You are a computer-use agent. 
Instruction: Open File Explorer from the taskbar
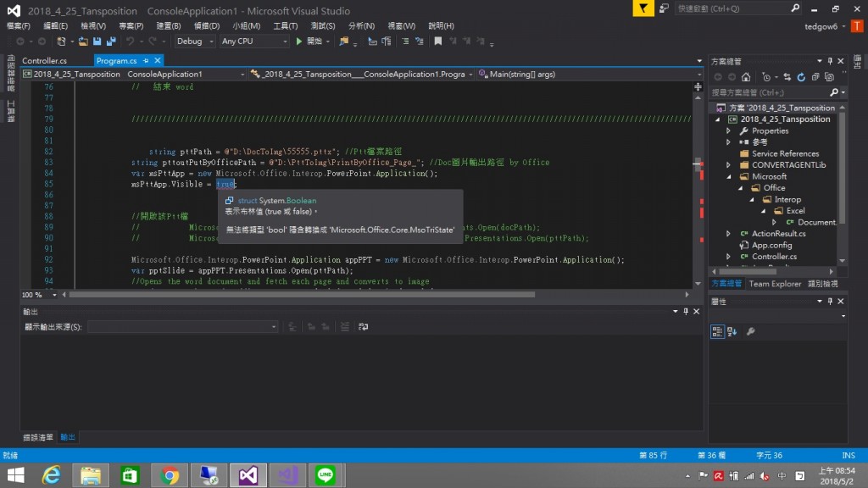tap(91, 475)
